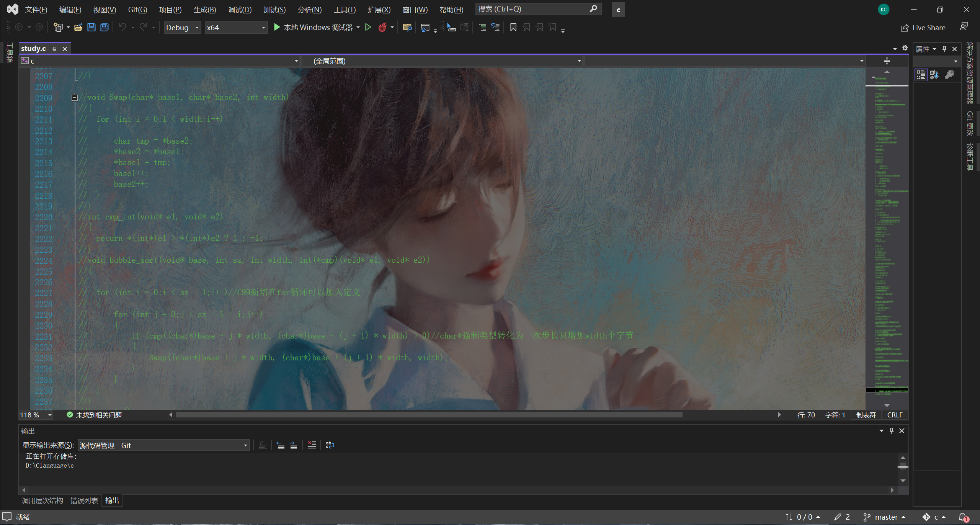This screenshot has width=980, height=525.
Task: Collapse the commented Swap function outline
Action: pyautogui.click(x=75, y=98)
